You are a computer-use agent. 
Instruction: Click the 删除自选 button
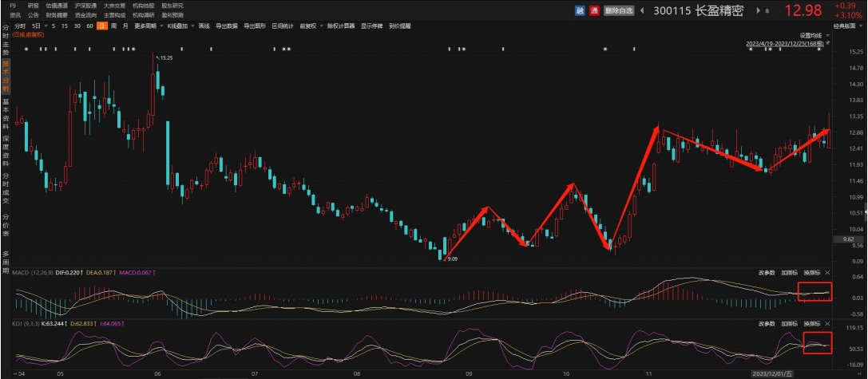(617, 10)
